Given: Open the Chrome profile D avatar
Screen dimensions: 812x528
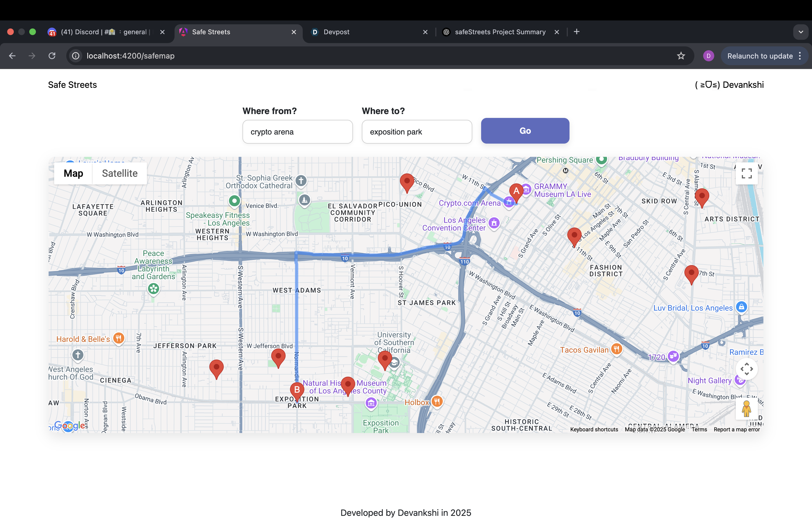Looking at the screenshot, I should (x=708, y=56).
